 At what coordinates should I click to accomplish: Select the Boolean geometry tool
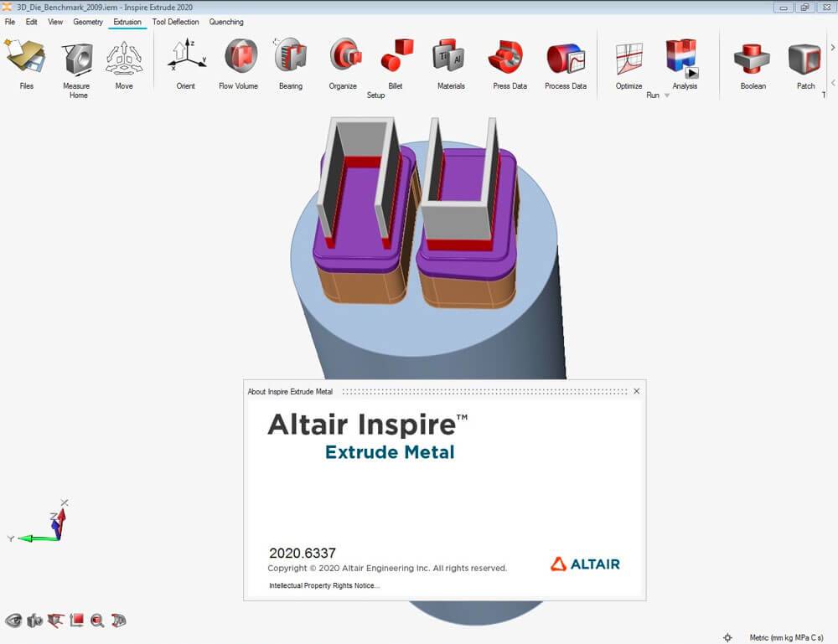click(x=753, y=57)
